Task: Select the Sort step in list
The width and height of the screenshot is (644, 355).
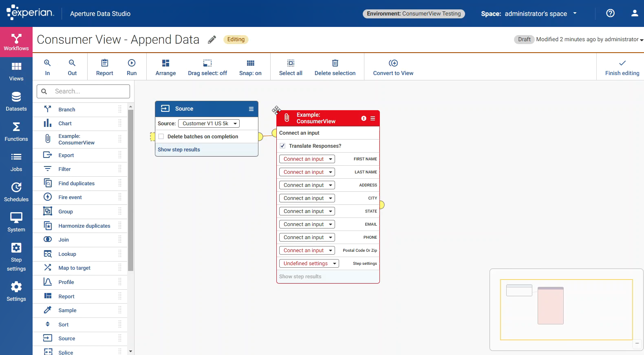Action: (80, 324)
